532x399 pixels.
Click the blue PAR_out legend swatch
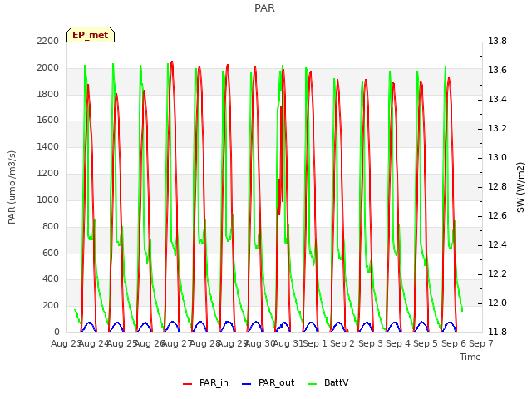coord(246,384)
